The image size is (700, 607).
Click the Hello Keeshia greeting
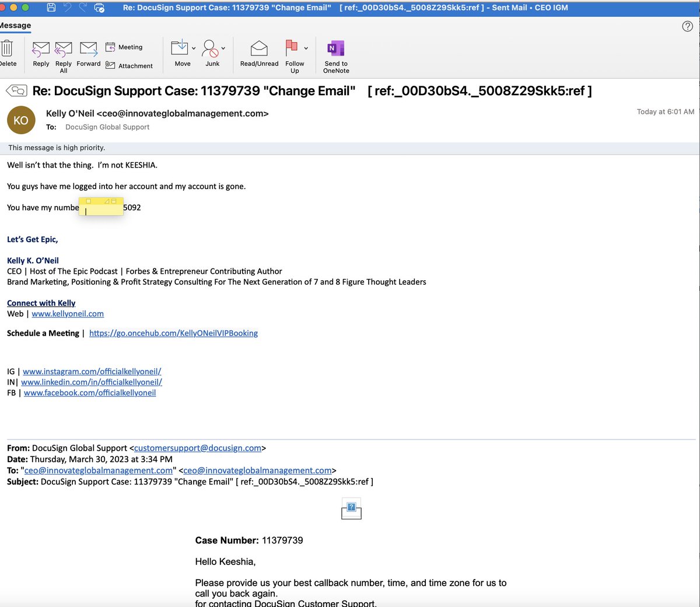point(225,561)
